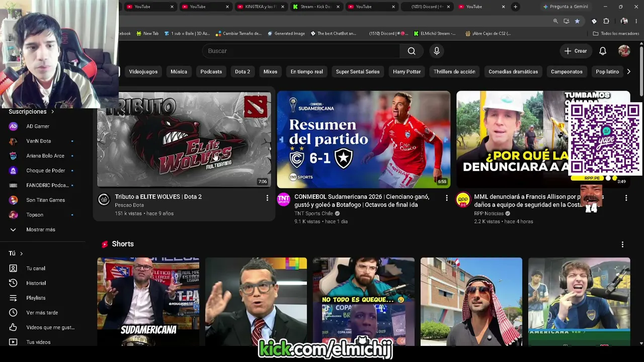This screenshot has height=362, width=644.
Task: Filter by Comedias dramáticas chip
Action: (x=513, y=71)
